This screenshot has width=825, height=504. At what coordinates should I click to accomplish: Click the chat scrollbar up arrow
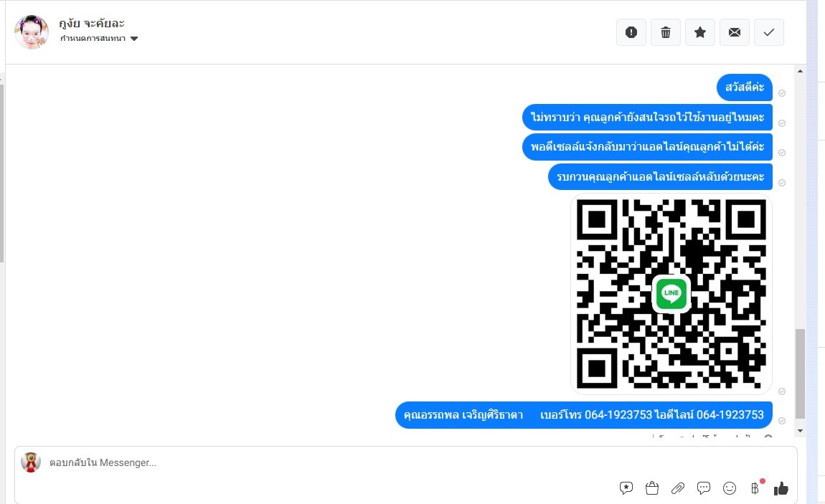coord(801,71)
